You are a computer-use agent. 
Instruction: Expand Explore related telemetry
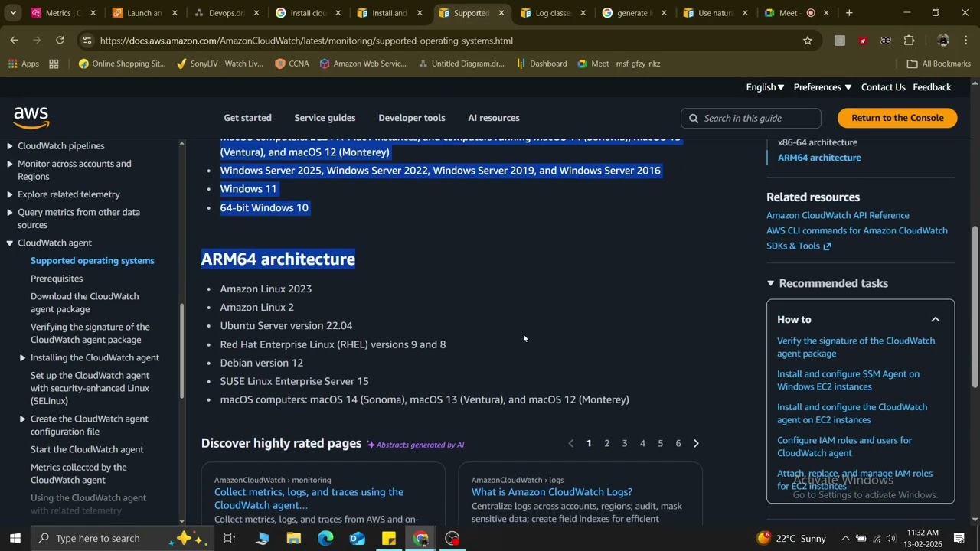(9, 194)
